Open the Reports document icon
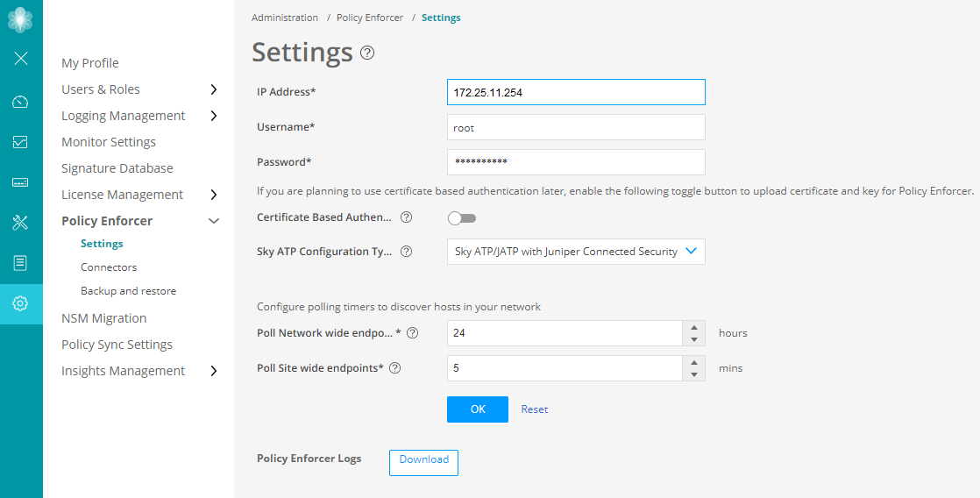The image size is (980, 498). coord(21,263)
